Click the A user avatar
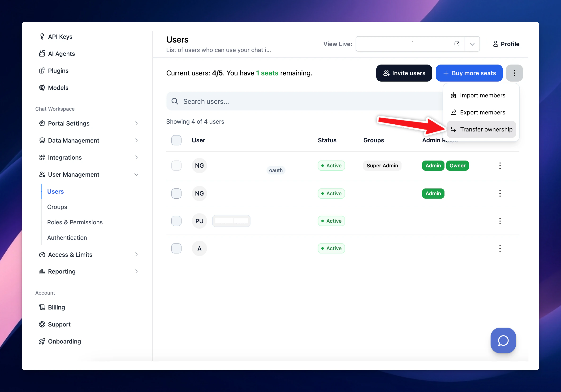This screenshot has height=392, width=561. point(199,248)
